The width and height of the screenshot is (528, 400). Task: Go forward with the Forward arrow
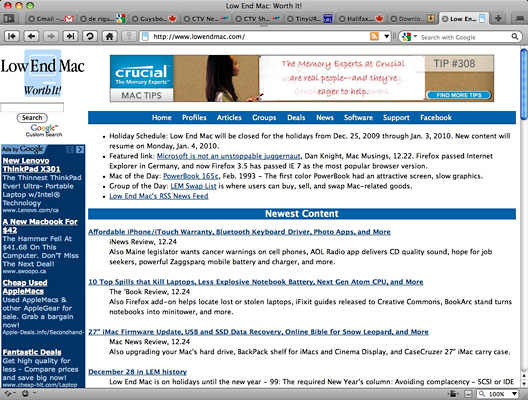click(51, 36)
